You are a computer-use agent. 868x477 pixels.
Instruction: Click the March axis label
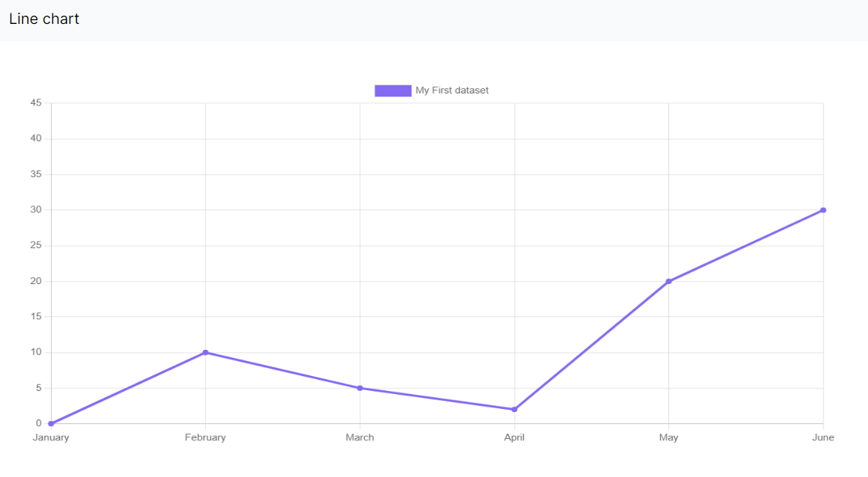360,437
